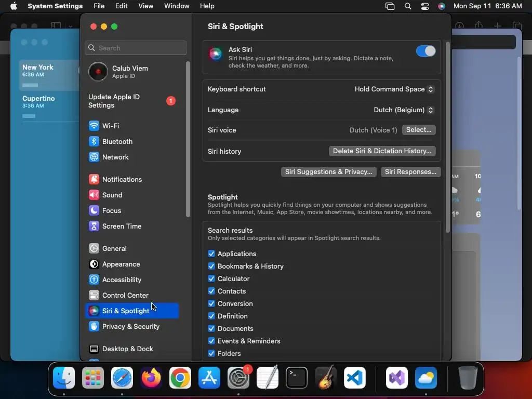Open Google Chrome from the Dock
The width and height of the screenshot is (532, 399).
(180, 378)
